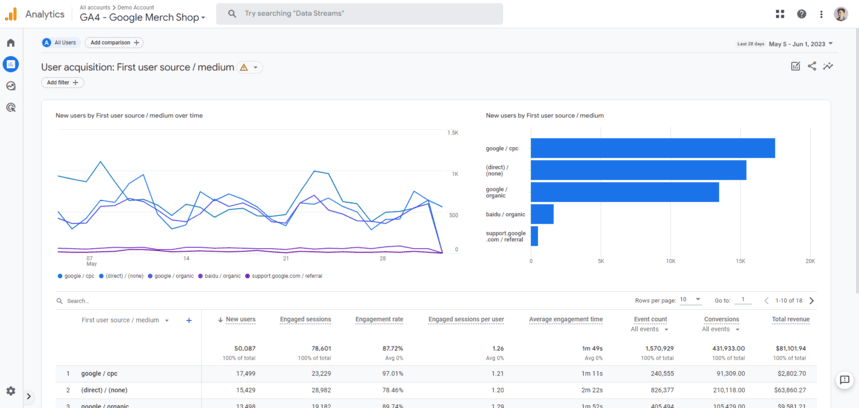Click the share report icon
The width and height of the screenshot is (859, 408).
[x=812, y=67]
